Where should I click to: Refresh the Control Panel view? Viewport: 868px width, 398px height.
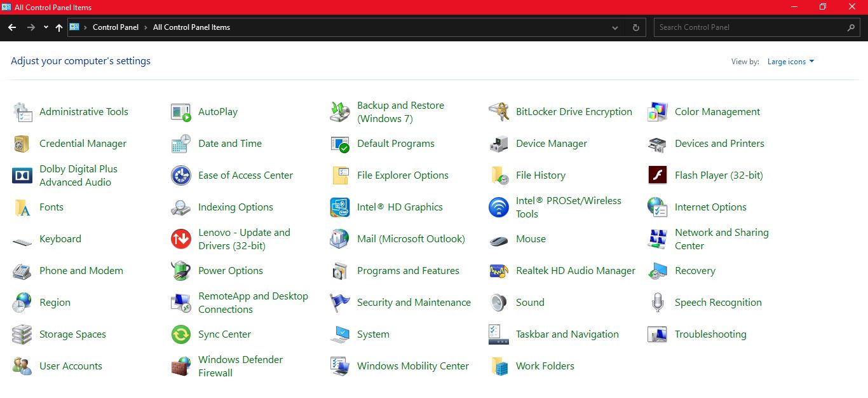pos(635,28)
